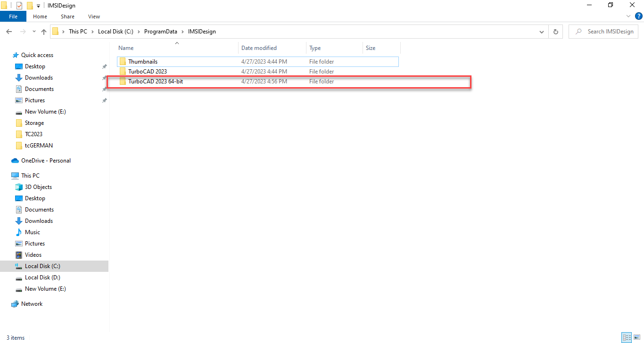Open Desktop under This PC
The height and width of the screenshot is (343, 644).
pyautogui.click(x=35, y=198)
